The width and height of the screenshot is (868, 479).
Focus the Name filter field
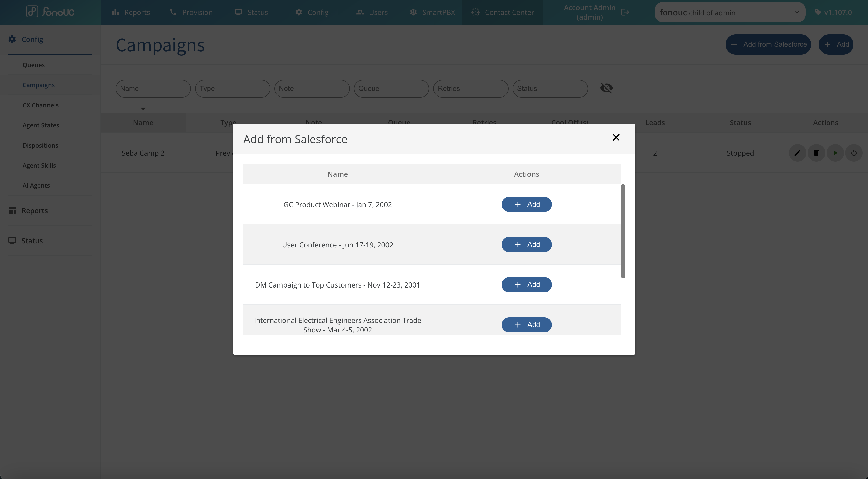[x=153, y=89]
